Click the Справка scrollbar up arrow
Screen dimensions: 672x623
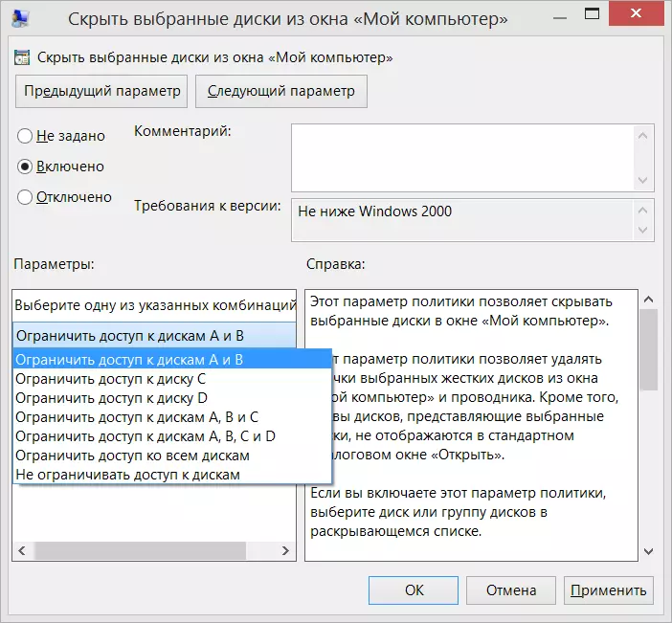(647, 300)
